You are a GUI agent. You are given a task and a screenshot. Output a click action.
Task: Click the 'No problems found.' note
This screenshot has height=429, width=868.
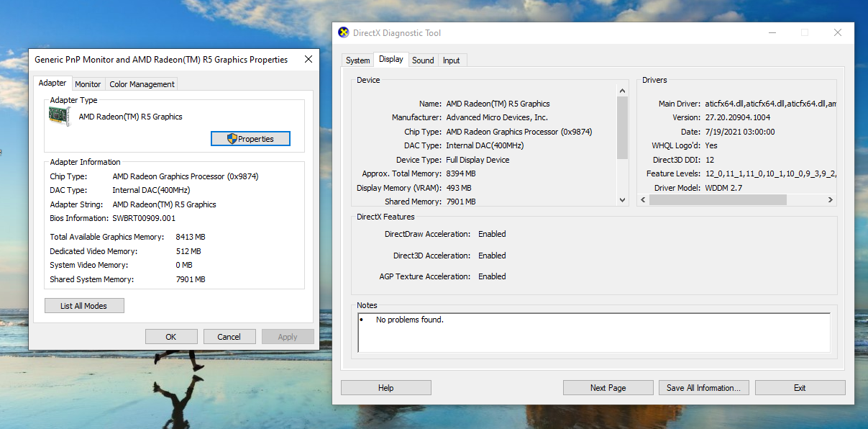[x=410, y=320]
